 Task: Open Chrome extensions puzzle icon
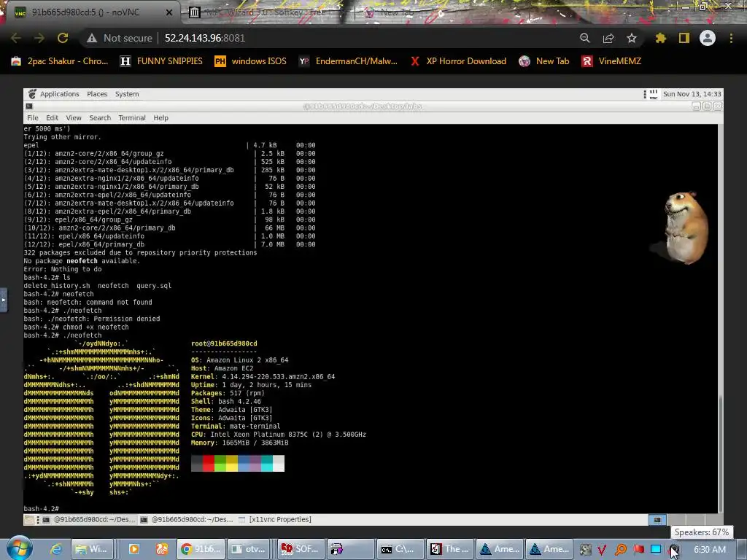660,38
